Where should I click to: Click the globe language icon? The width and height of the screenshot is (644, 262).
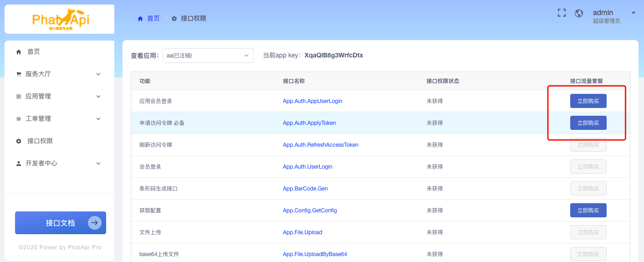pos(579,13)
